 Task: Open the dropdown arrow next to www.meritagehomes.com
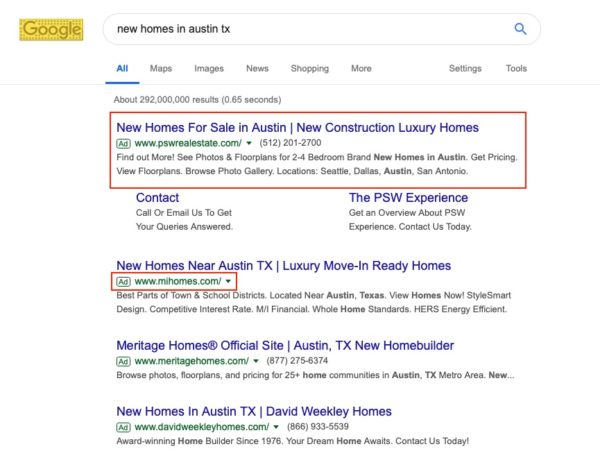tap(256, 361)
